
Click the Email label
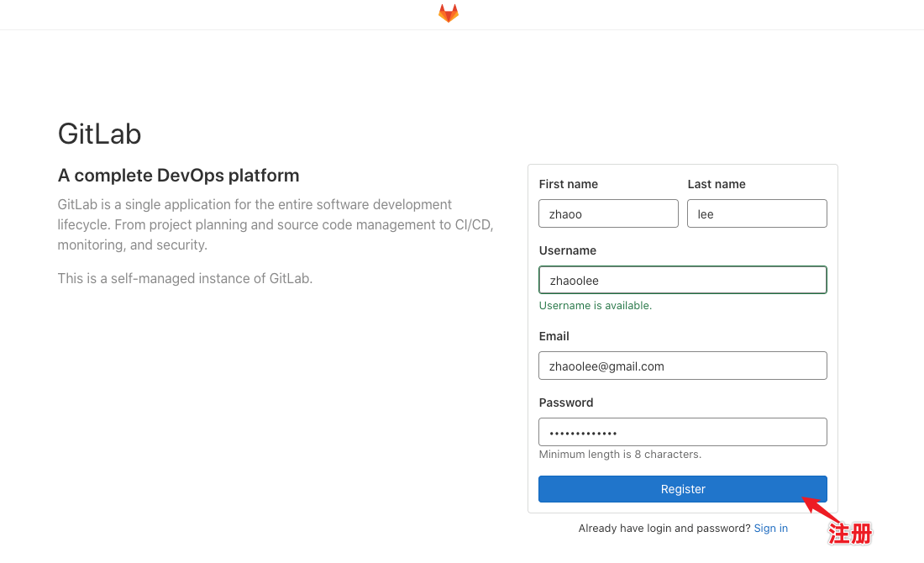pos(554,336)
